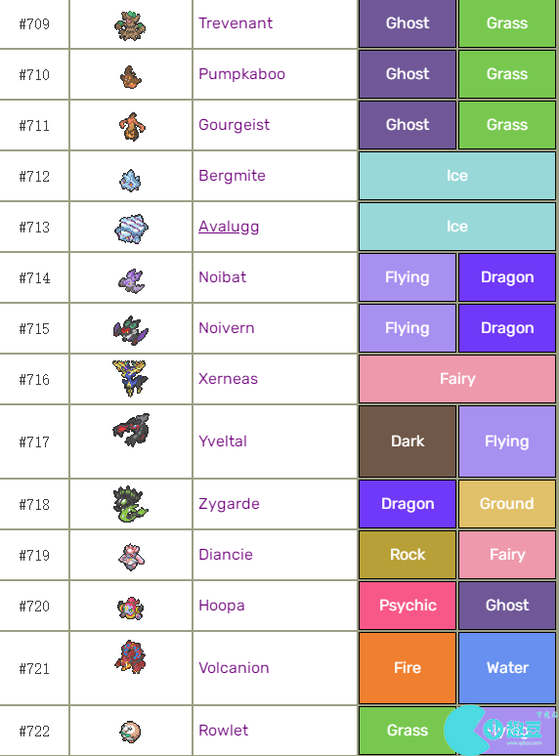
Task: Select the Ground type cell for Zygarde
Action: 507,504
